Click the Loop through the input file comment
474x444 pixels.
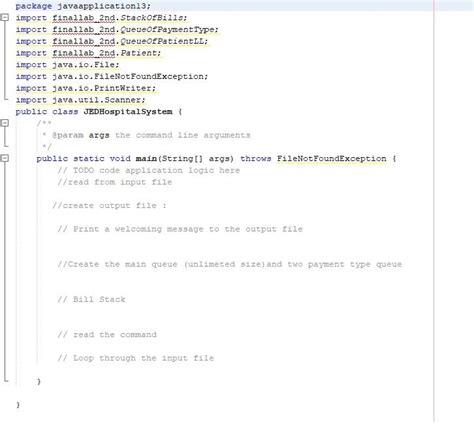pyautogui.click(x=136, y=358)
